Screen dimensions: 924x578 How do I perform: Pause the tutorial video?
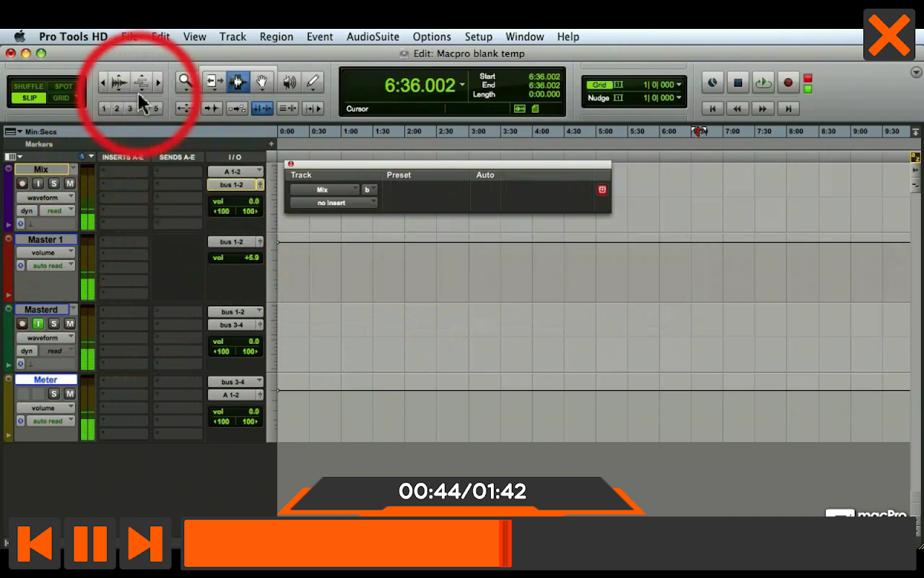coord(90,543)
